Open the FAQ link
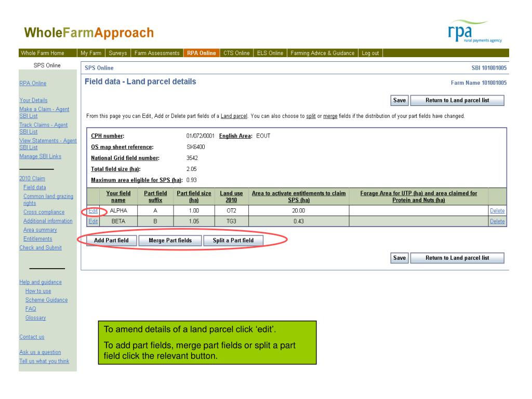This screenshot has height=399, width=532. point(31,309)
